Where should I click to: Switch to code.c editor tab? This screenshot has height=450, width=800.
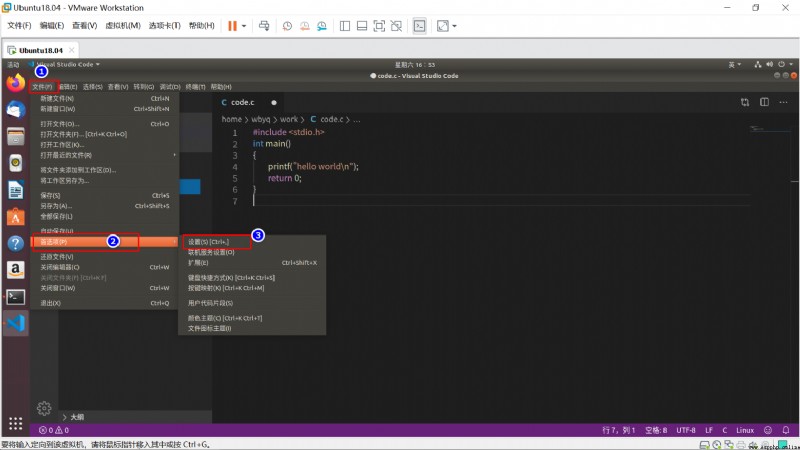[242, 103]
